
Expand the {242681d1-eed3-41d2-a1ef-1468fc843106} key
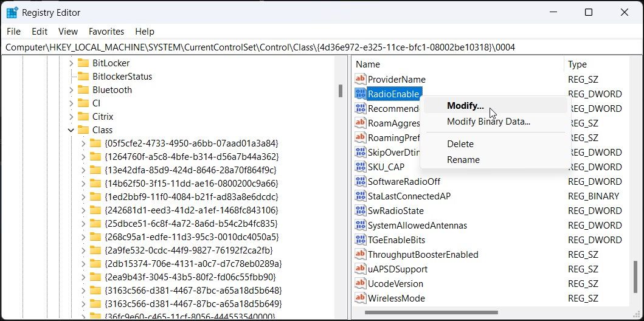[83, 210]
